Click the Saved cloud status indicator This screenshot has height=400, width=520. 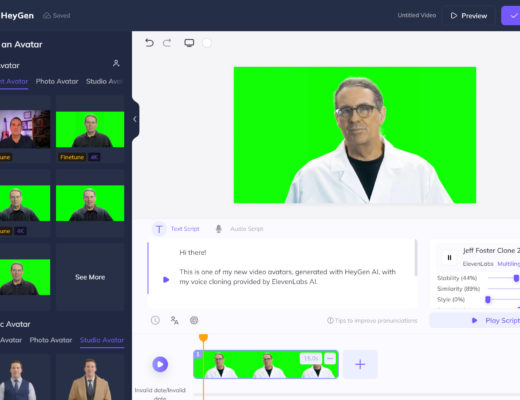click(x=57, y=15)
